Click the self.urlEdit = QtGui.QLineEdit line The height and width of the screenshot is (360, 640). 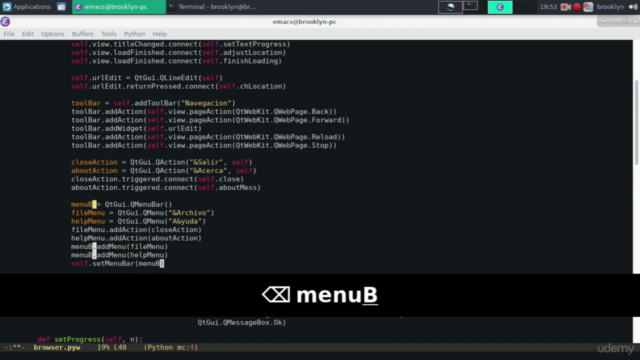tap(147, 78)
